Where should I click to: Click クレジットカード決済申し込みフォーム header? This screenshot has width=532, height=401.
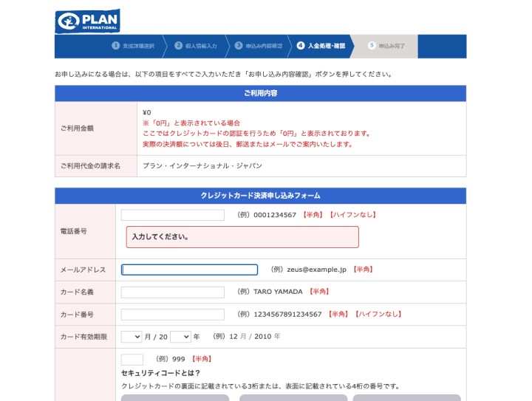tap(261, 196)
